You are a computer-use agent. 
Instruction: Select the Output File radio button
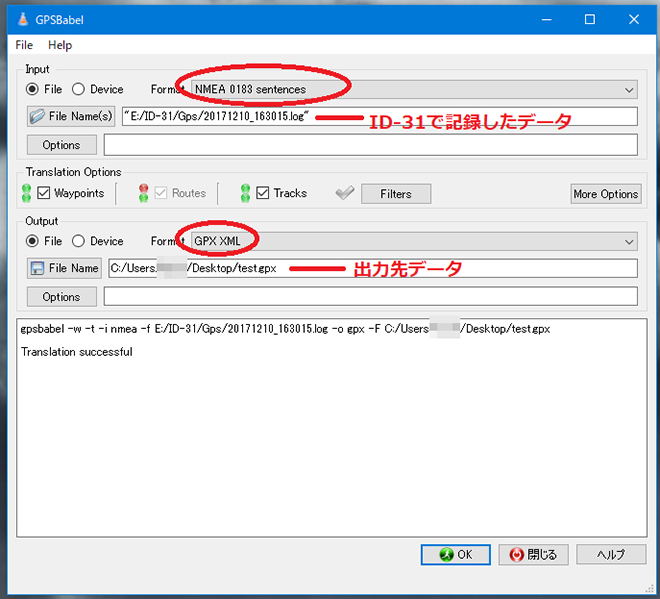(x=32, y=241)
